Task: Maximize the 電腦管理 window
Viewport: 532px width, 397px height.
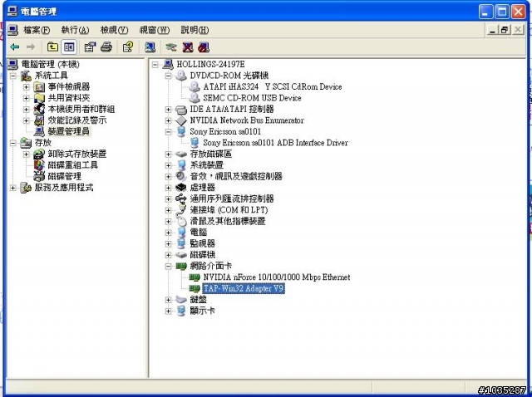Action: tap(502, 12)
